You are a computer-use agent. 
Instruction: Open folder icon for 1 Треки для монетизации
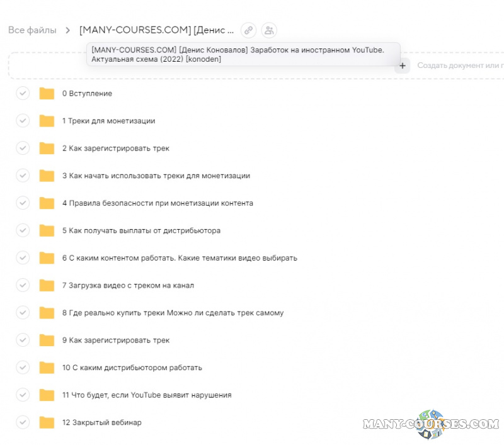pyautogui.click(x=47, y=121)
